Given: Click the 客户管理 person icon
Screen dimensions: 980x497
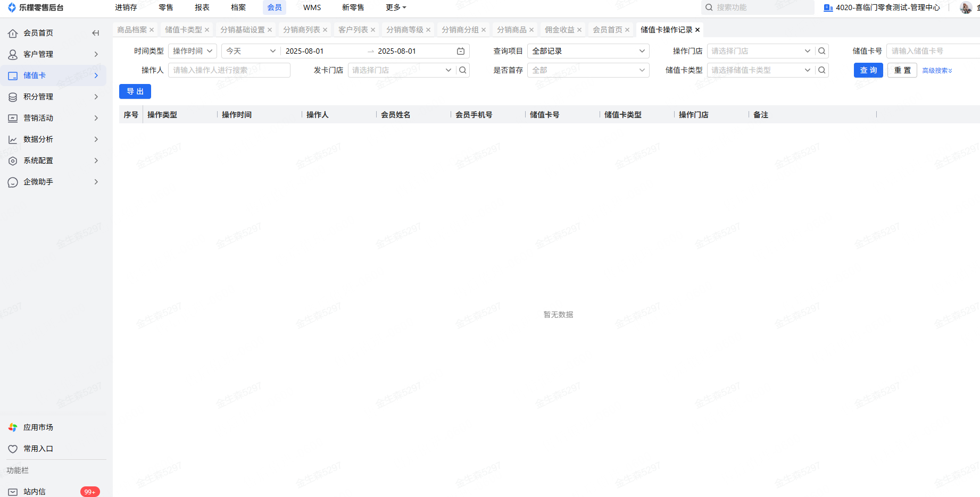Looking at the screenshot, I should pyautogui.click(x=13, y=54).
